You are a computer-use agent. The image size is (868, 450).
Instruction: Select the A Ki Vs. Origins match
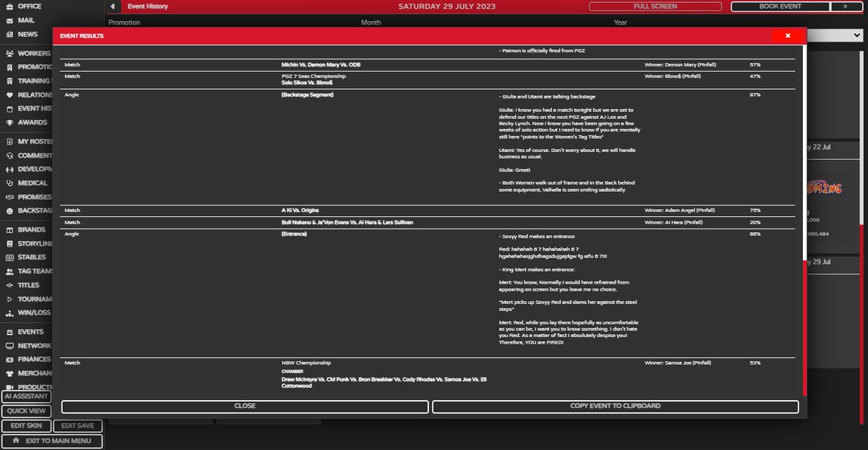[x=302, y=210]
